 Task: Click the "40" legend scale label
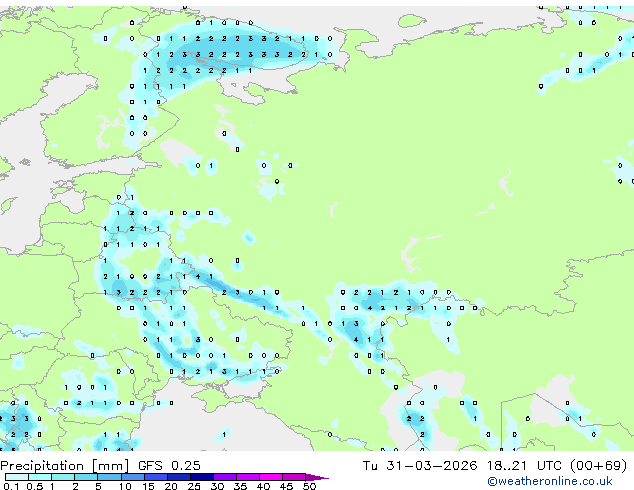point(263,486)
